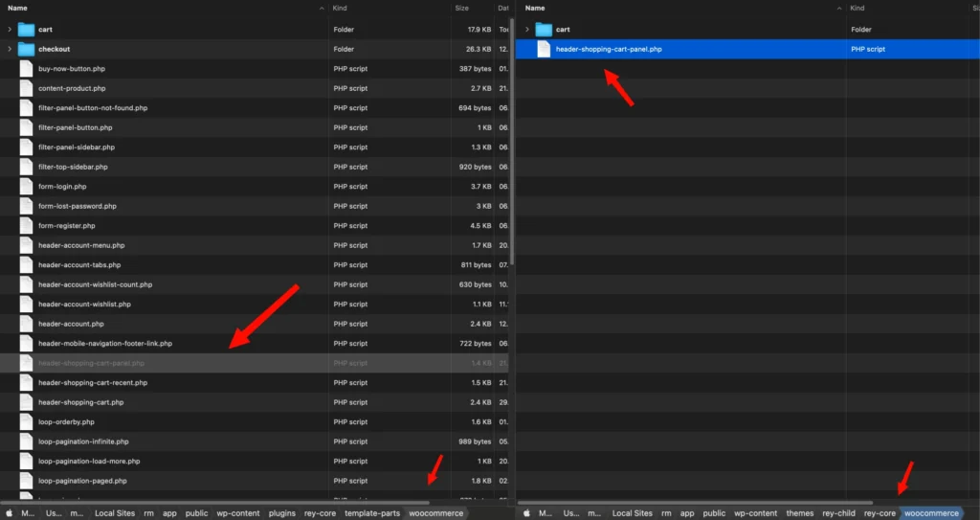This screenshot has height=520, width=980.
Task: Go to public in right path bar
Action: (x=714, y=513)
